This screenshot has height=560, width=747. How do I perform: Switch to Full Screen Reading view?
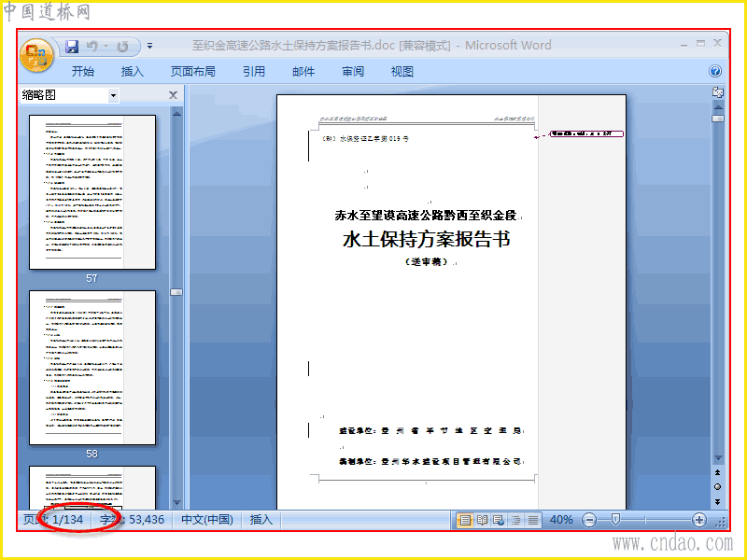tap(482, 520)
